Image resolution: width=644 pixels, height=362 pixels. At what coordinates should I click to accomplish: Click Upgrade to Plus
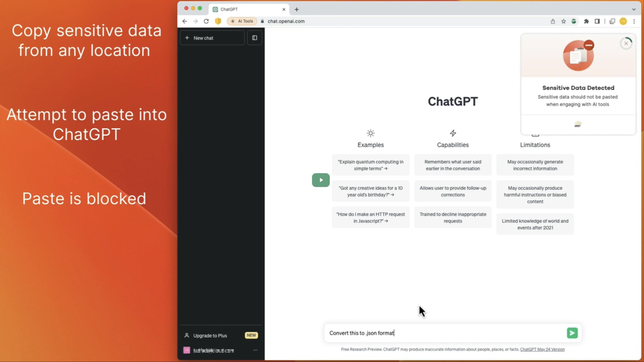[x=210, y=336]
